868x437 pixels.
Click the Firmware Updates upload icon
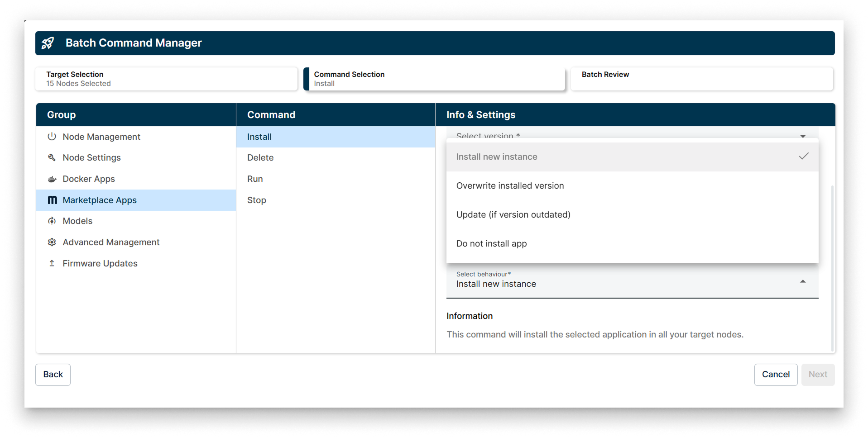coord(52,263)
